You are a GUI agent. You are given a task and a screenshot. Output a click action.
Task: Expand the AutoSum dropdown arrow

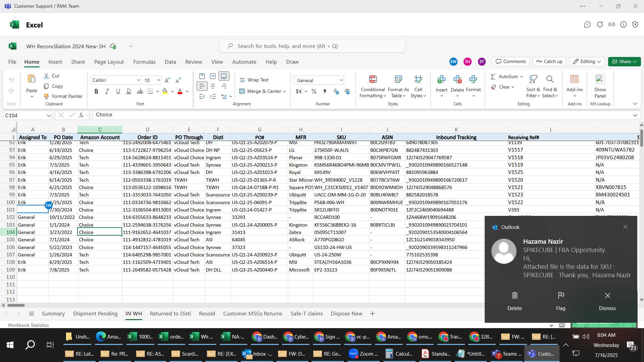pos(522,77)
